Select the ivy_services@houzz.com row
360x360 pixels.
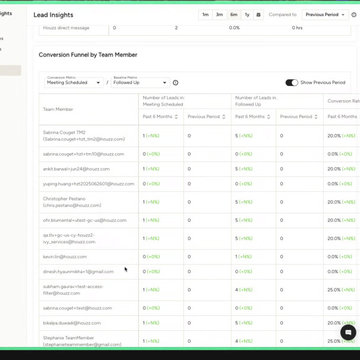coord(199,238)
